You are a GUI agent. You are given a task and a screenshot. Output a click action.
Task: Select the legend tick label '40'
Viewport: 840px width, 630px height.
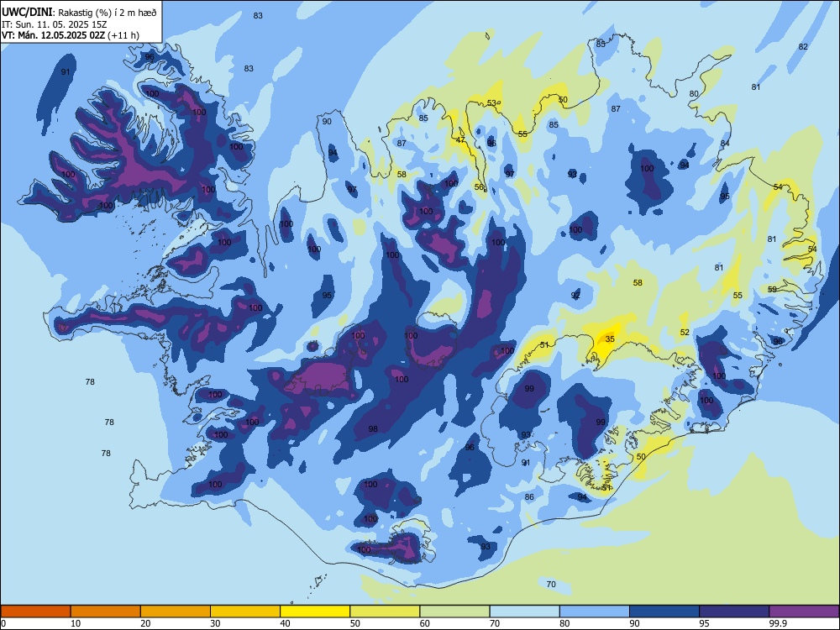285,623
